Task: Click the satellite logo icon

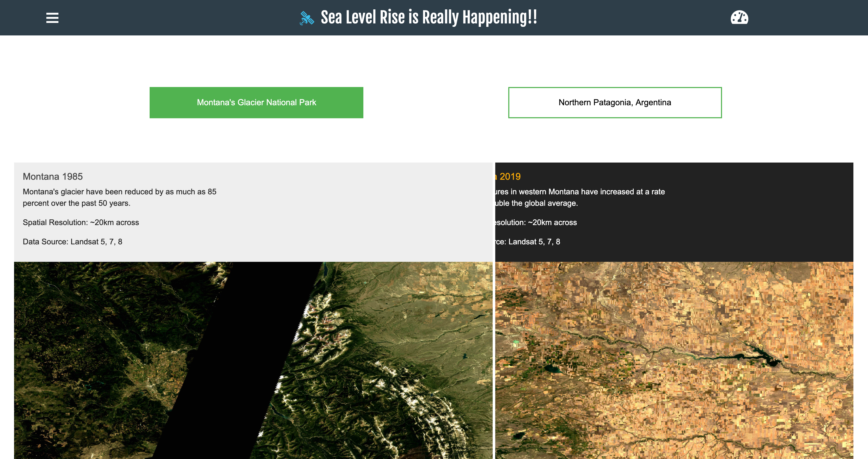Action: [307, 18]
